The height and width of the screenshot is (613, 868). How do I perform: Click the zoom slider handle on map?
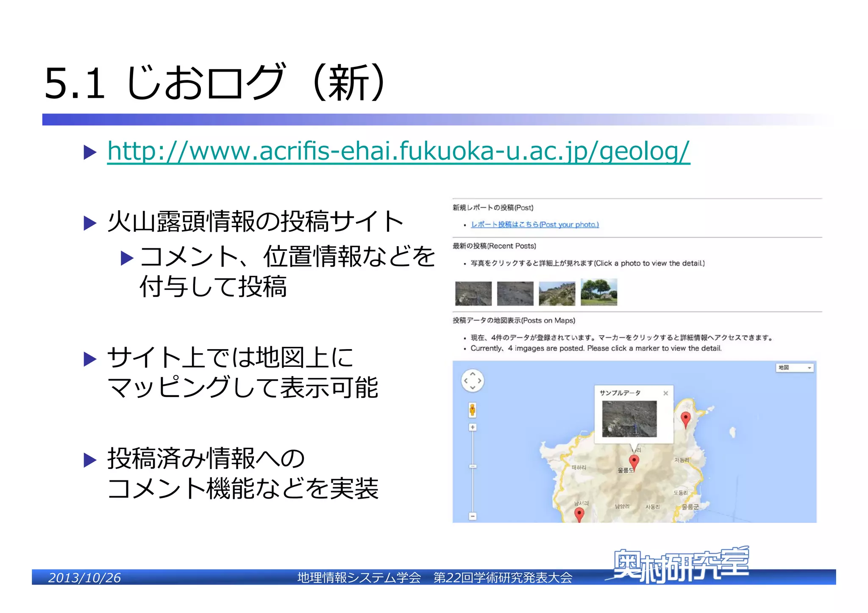tap(473, 466)
